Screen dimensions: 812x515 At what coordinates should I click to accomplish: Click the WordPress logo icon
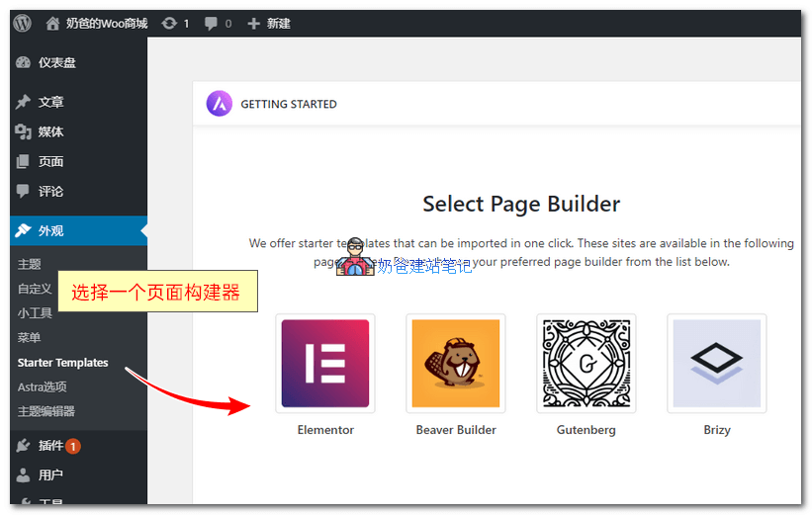coord(23,23)
